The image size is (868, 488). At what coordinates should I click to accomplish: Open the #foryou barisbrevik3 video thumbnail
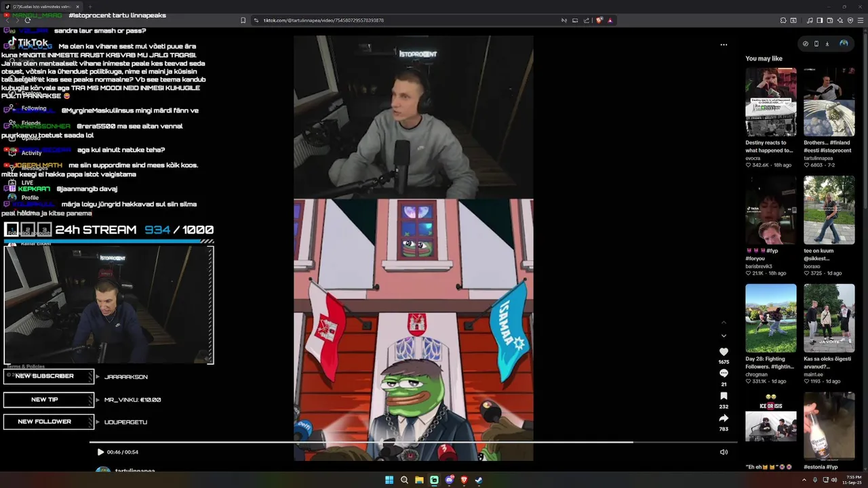(x=771, y=210)
